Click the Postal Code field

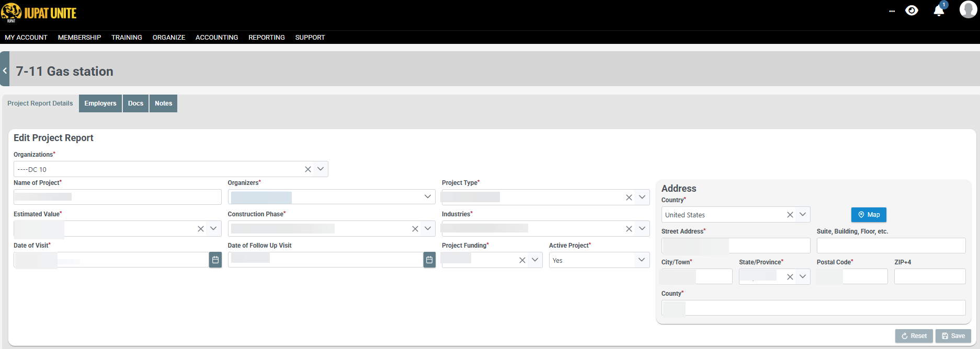click(x=852, y=276)
